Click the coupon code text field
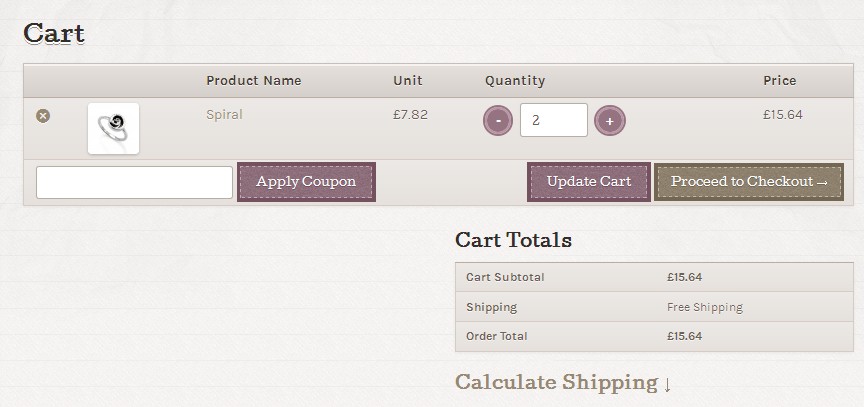864x407 pixels. (134, 182)
